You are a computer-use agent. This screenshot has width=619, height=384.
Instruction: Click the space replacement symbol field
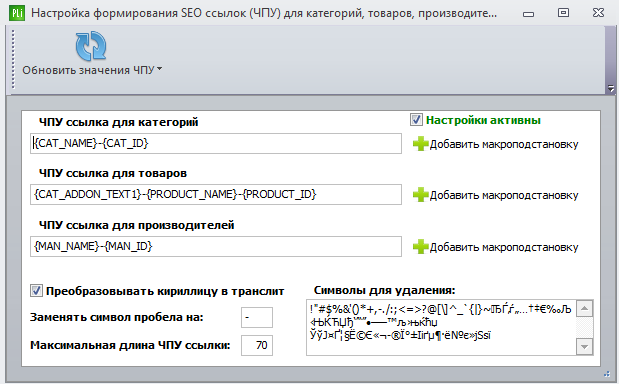pyautogui.click(x=257, y=317)
